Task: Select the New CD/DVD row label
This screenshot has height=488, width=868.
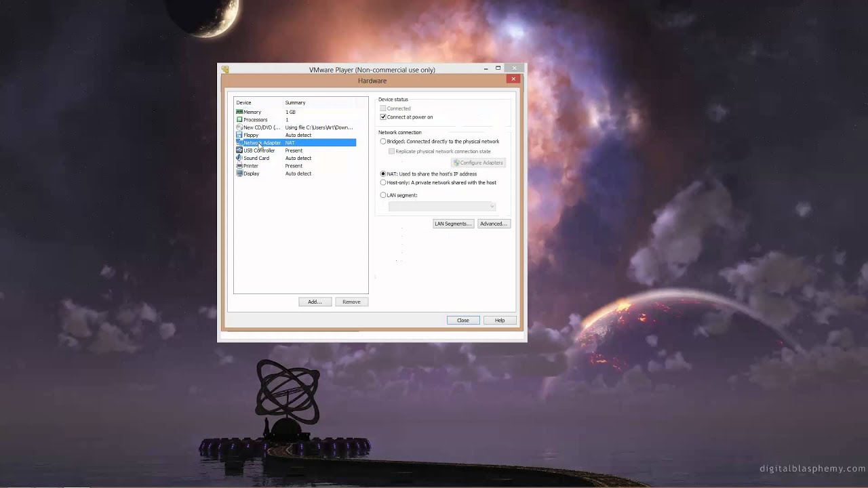Action: 262,127
